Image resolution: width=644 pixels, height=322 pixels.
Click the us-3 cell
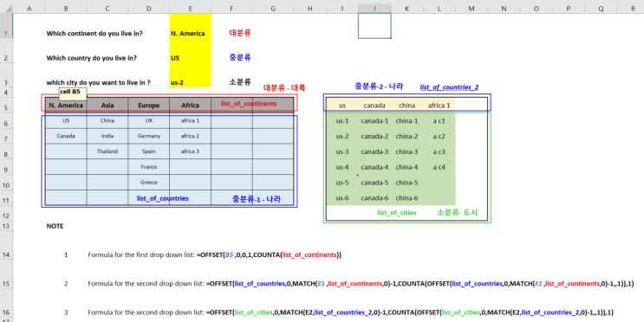(342, 151)
